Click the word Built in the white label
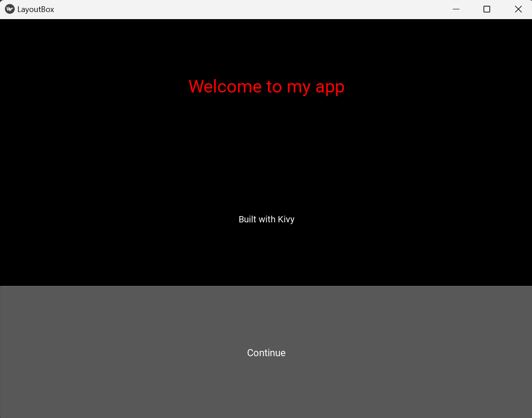This screenshot has width=532, height=418. coord(248,219)
